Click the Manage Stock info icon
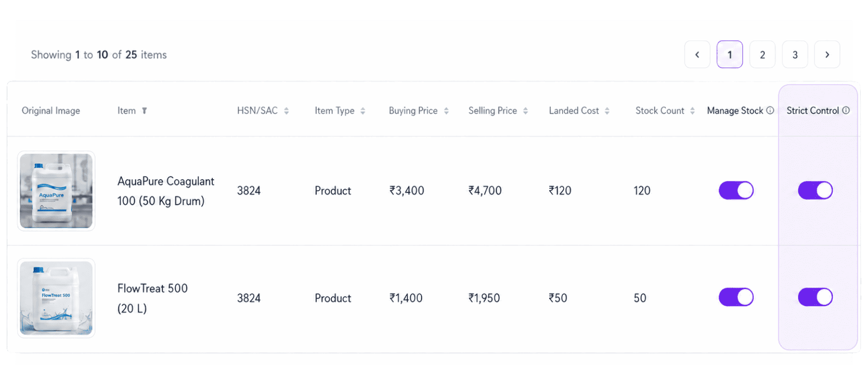Image resolution: width=868 pixels, height=385 pixels. click(x=770, y=110)
